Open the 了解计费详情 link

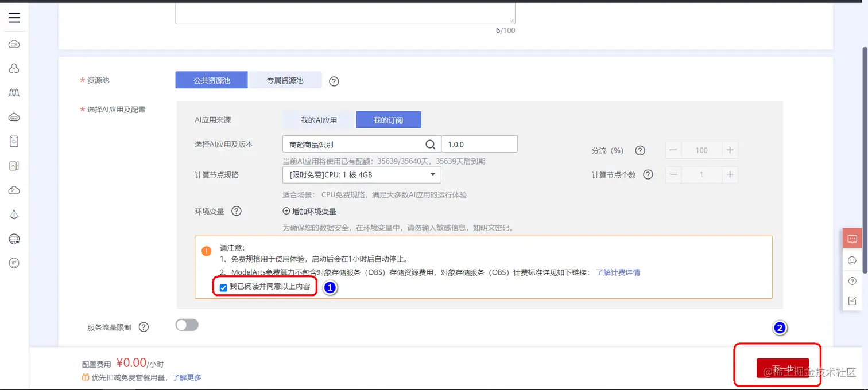click(618, 272)
